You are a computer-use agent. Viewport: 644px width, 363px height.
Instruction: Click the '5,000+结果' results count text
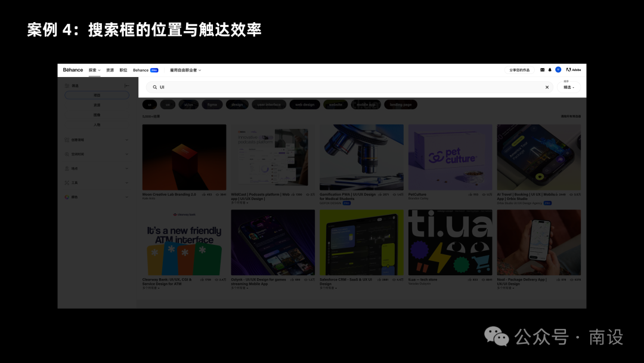151,116
